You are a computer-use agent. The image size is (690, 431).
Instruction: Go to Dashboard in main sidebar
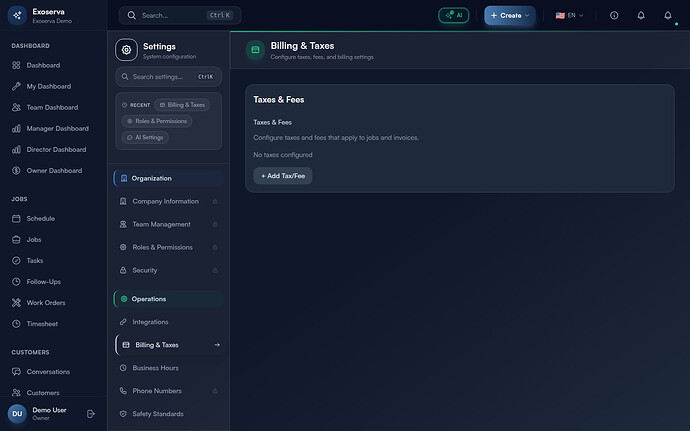click(x=54, y=65)
